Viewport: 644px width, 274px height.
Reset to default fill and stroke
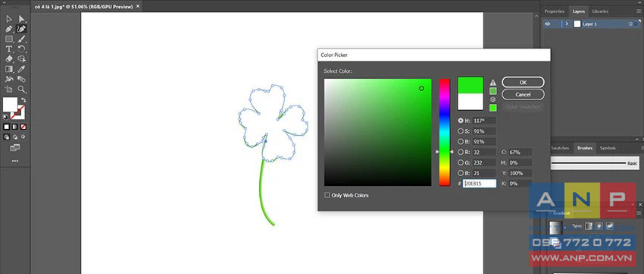click(x=6, y=117)
